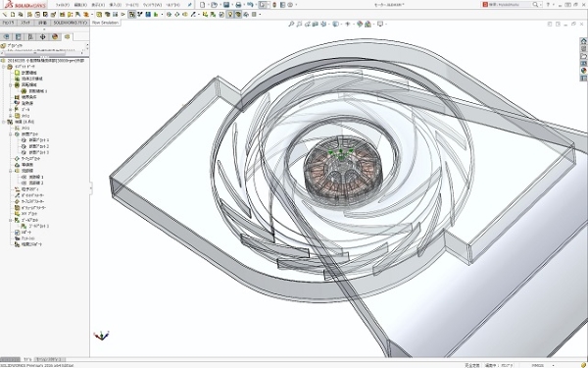This screenshot has width=588, height=368.
Task: Click the Save icon in the top toolbar
Action: click(226, 5)
